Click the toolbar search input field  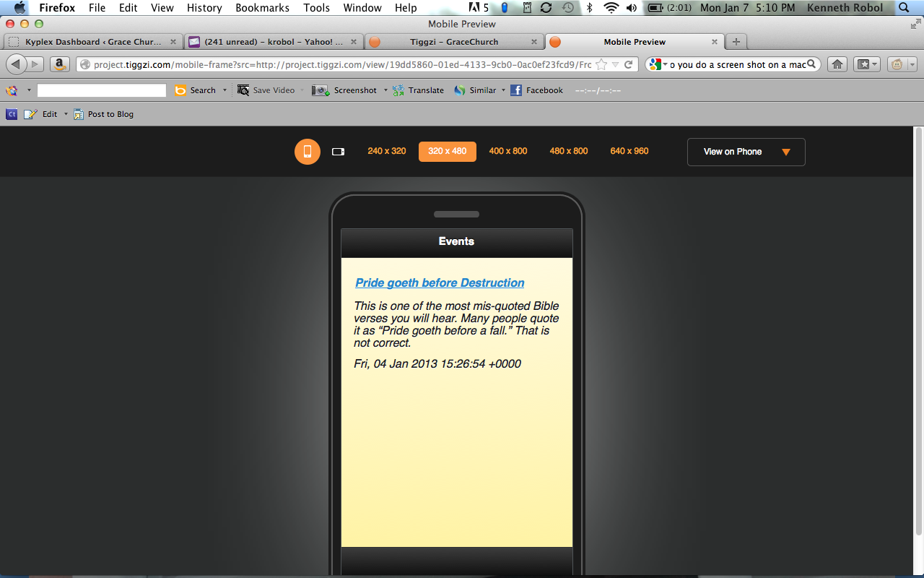tap(102, 90)
